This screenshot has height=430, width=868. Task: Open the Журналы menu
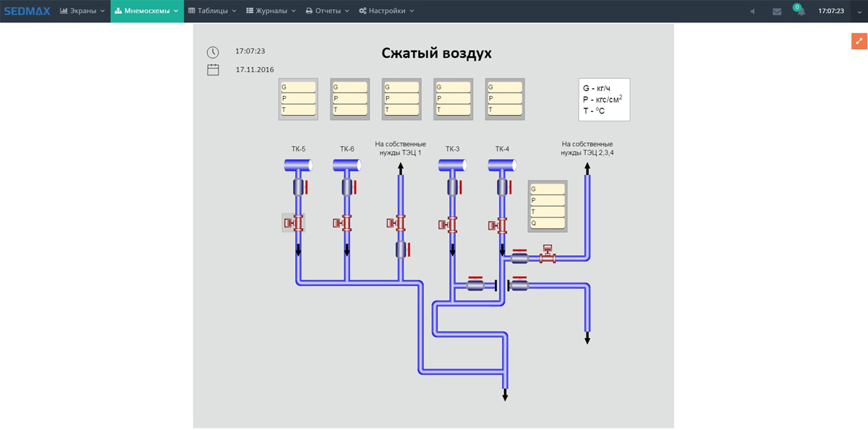(x=271, y=11)
